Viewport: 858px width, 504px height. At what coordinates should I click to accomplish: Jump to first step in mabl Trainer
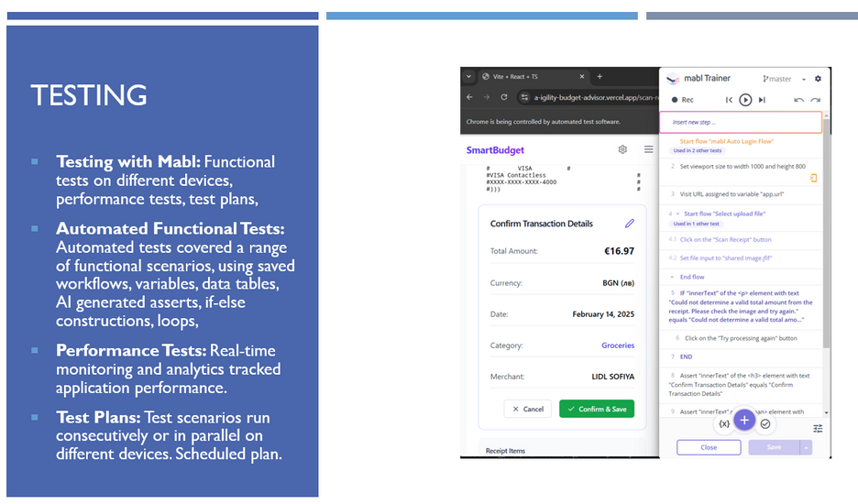(x=729, y=100)
